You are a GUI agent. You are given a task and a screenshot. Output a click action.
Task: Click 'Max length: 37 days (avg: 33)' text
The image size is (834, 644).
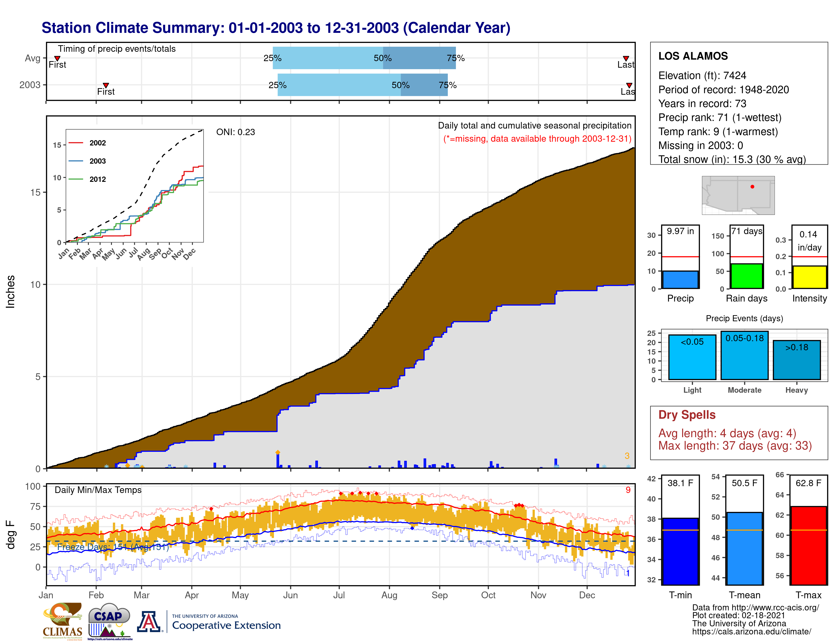pyautogui.click(x=735, y=445)
